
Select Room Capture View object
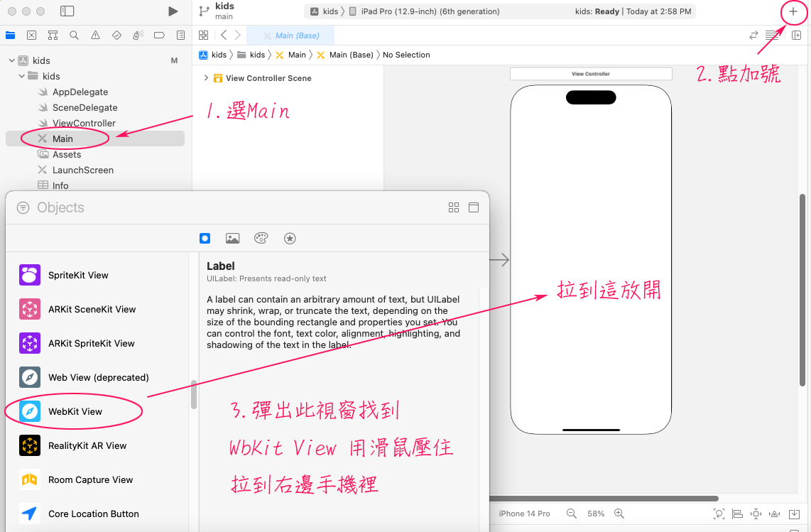[97, 480]
